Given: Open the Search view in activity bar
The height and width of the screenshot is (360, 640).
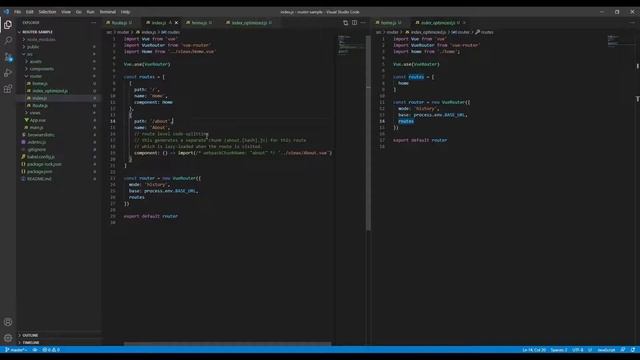Looking at the screenshot, I should [8, 40].
